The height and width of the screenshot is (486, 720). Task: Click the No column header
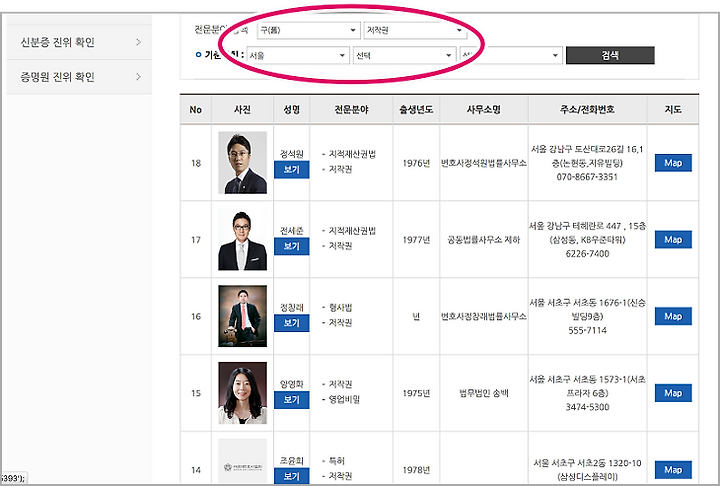coord(196,110)
